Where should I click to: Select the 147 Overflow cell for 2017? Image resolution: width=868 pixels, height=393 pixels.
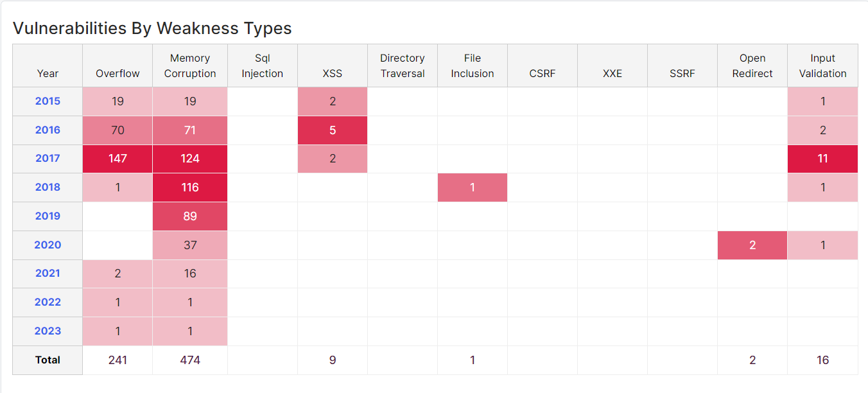point(117,158)
